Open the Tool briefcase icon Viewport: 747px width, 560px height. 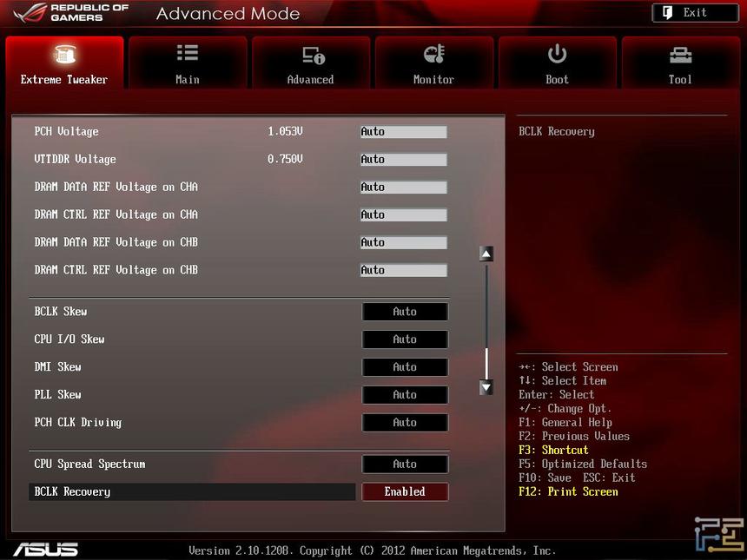680,54
